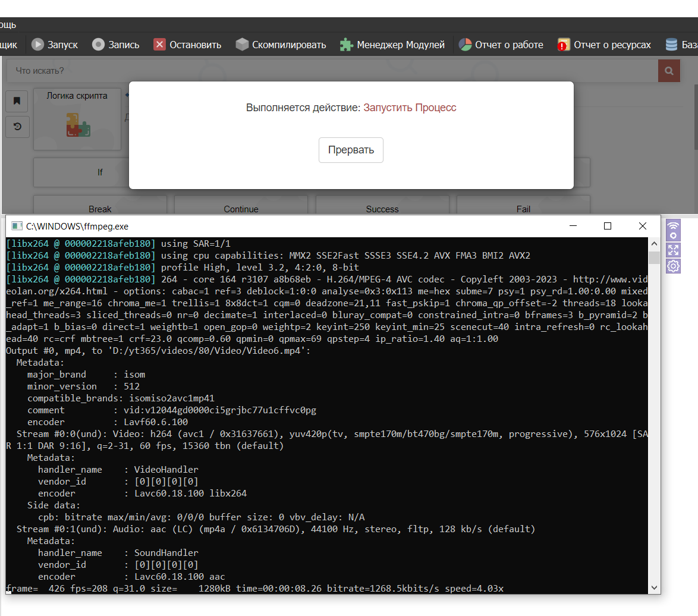698x616 pixels.
Task: Open the bookmark icon on the left sidebar
Action: 17,101
